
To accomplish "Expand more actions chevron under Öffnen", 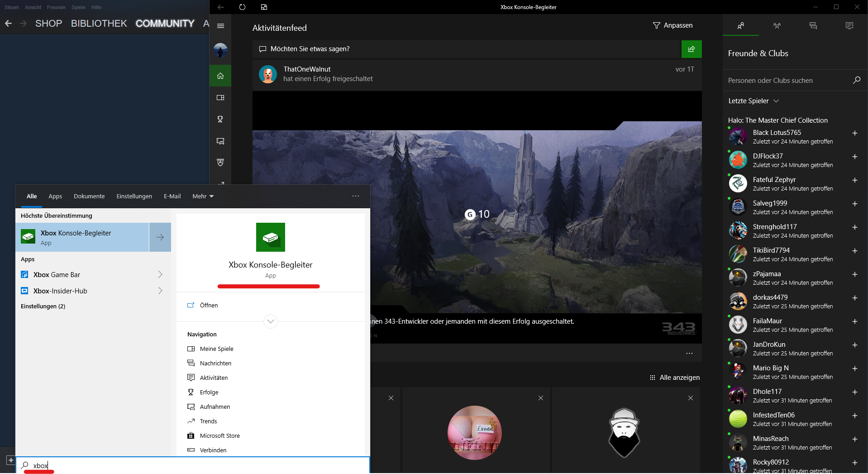I will pyautogui.click(x=270, y=321).
